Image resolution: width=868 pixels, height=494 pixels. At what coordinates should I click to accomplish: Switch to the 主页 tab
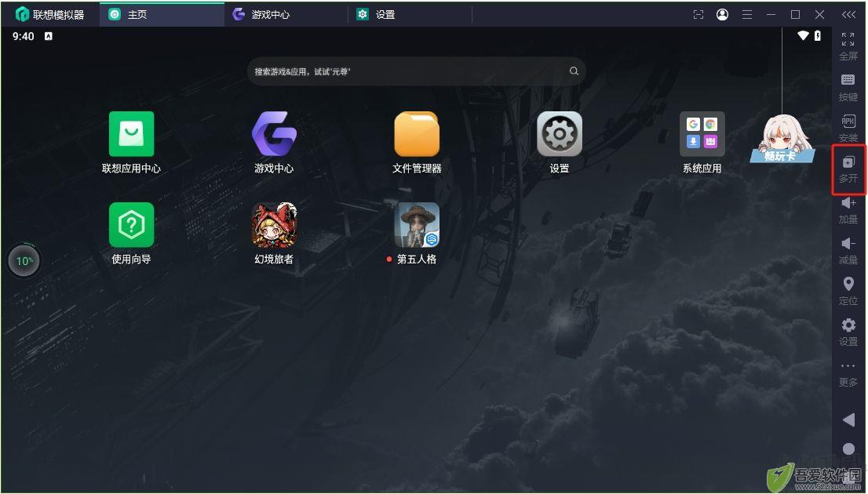(162, 14)
